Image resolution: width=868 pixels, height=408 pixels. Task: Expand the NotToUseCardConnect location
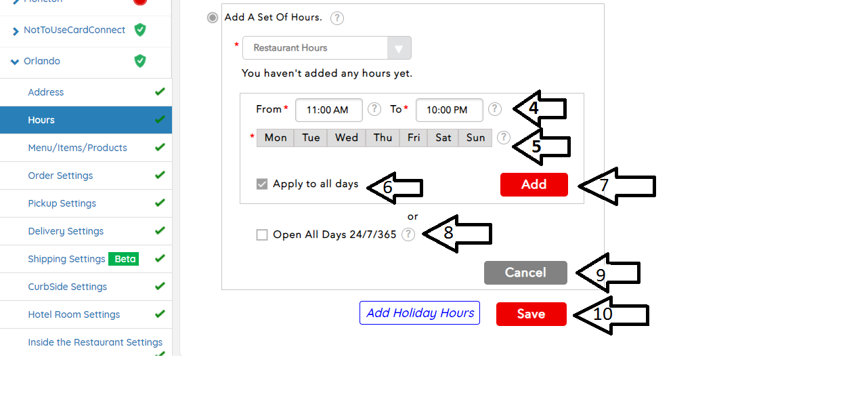[15, 31]
